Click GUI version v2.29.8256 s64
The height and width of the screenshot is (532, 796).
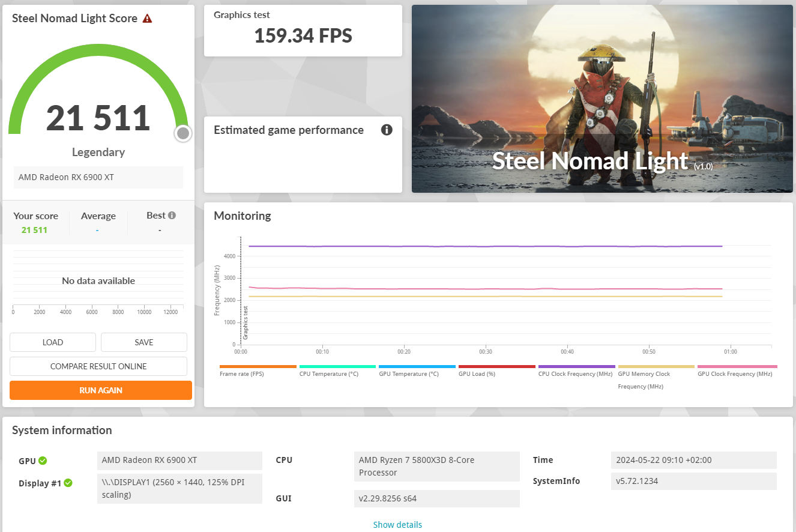pos(437,498)
